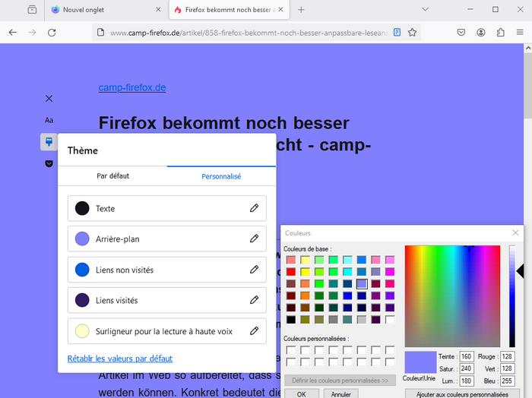This screenshot has height=398, width=532.
Task: Click the Liens non visités blue swatch
Action: [82, 270]
